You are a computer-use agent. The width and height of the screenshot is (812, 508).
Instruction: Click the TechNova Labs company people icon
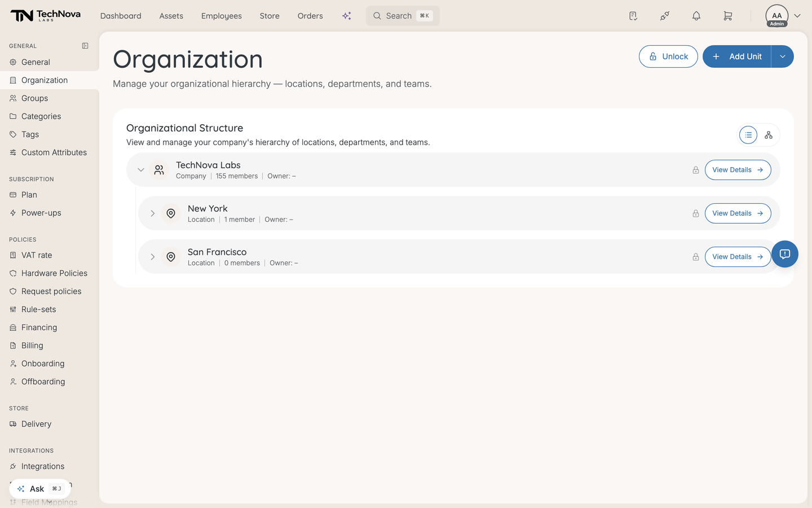pyautogui.click(x=159, y=170)
